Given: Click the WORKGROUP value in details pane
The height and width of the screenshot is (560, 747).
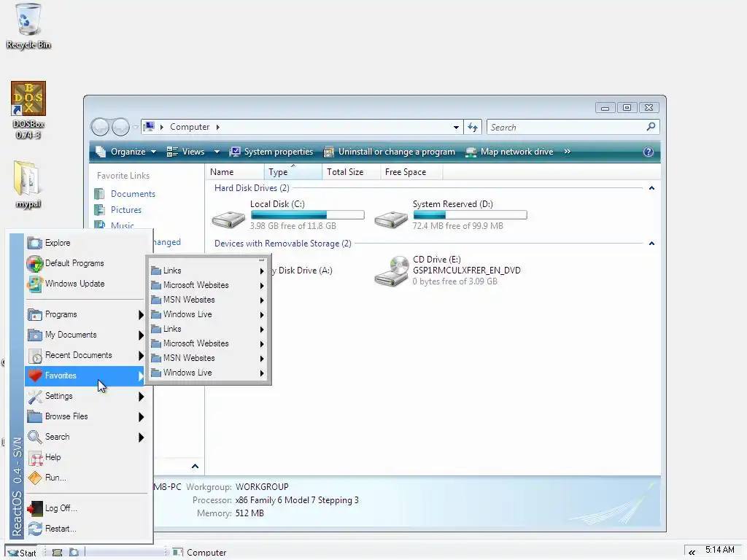Looking at the screenshot, I should pyautogui.click(x=262, y=486).
